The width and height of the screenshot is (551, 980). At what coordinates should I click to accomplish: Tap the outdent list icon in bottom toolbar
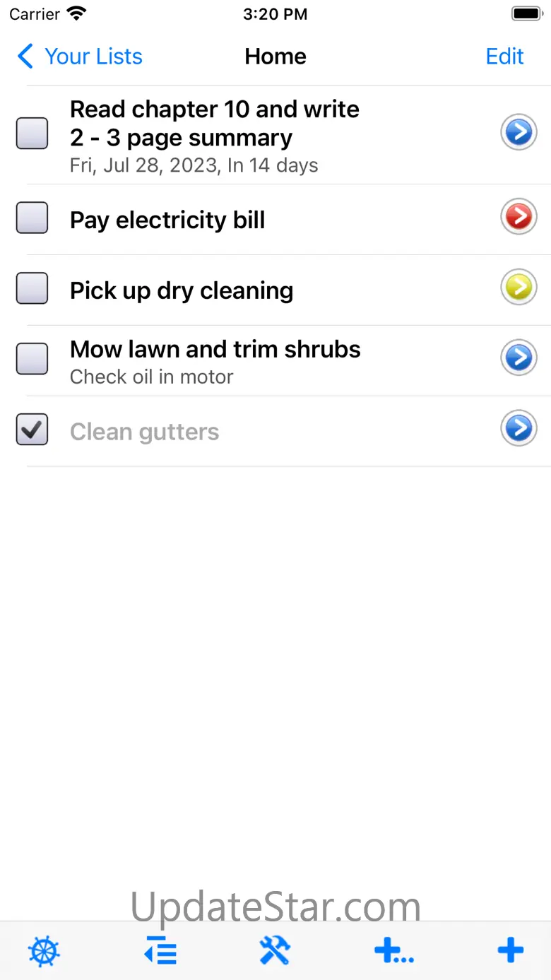(160, 951)
